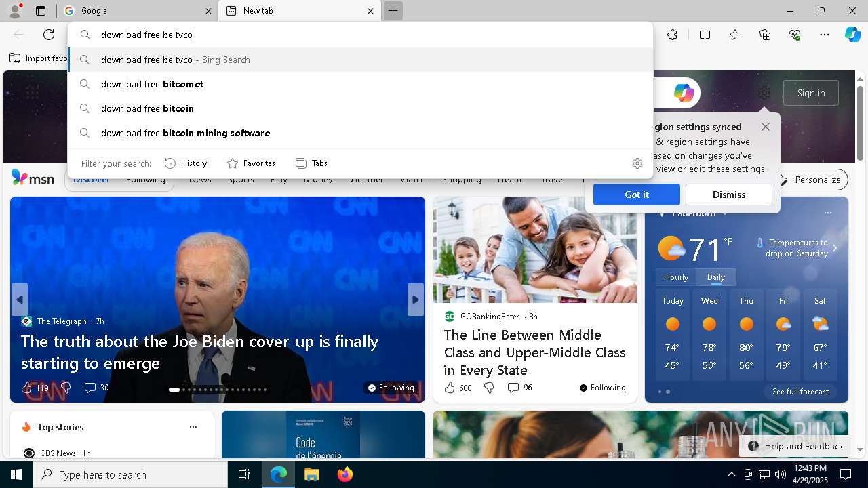Screen dimensions: 868x488
Task: Filter search by History
Action: [x=186, y=163]
